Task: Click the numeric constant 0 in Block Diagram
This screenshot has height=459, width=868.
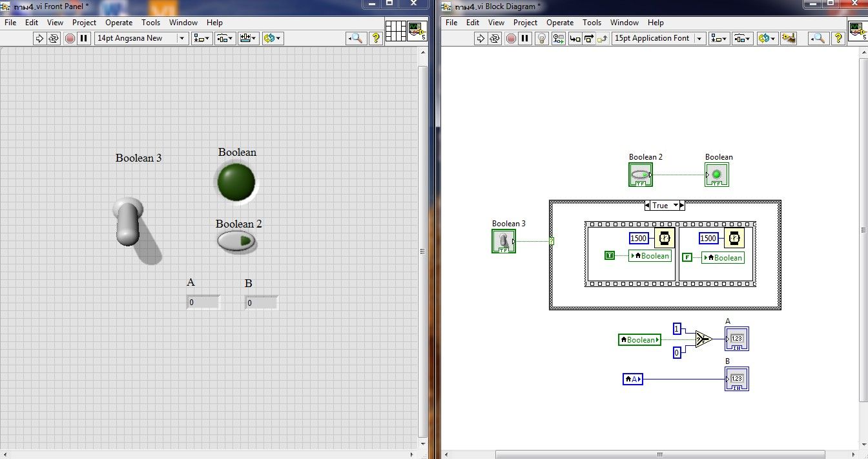Action: tap(677, 352)
